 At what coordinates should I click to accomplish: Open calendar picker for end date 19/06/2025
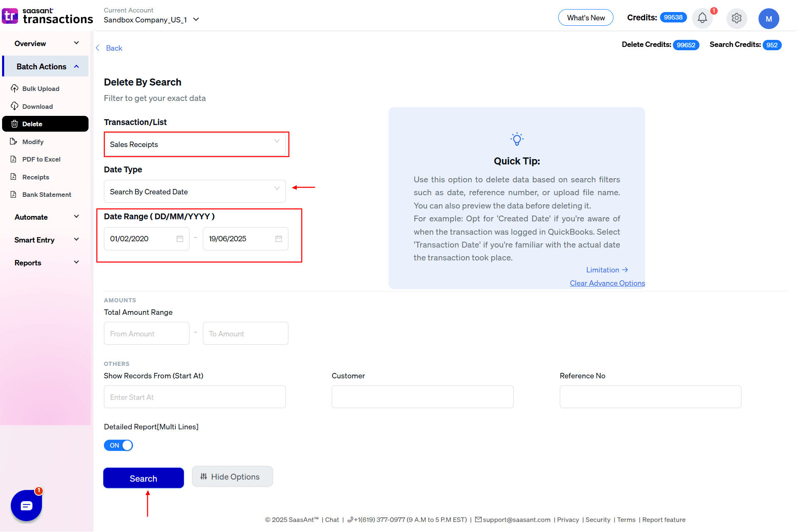point(278,239)
